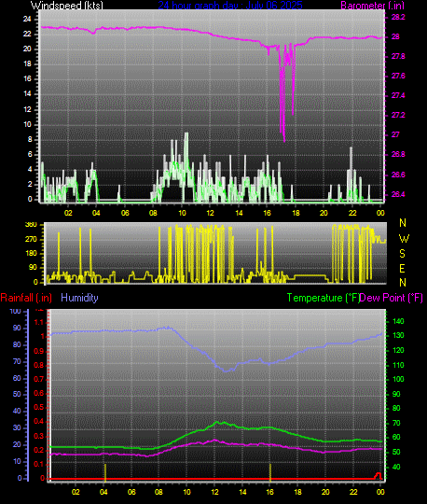
Task: Click the windspeed peak near 10:00
Action: pos(186,134)
